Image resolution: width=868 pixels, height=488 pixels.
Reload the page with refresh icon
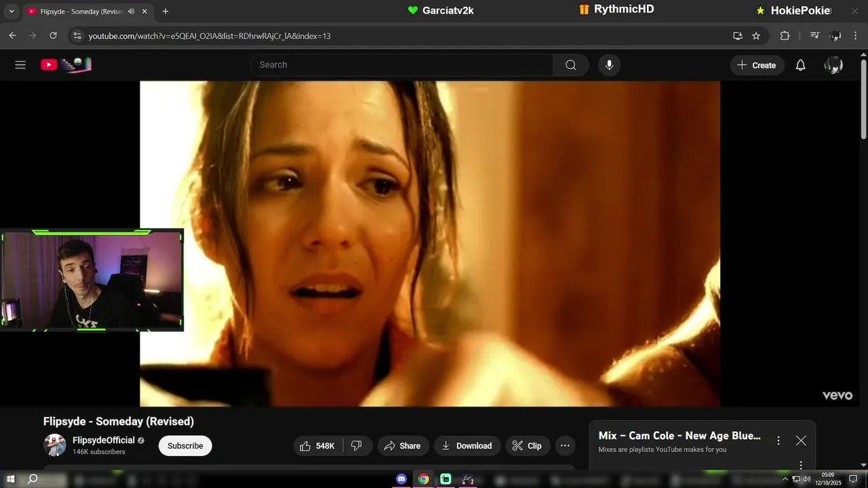click(x=53, y=36)
